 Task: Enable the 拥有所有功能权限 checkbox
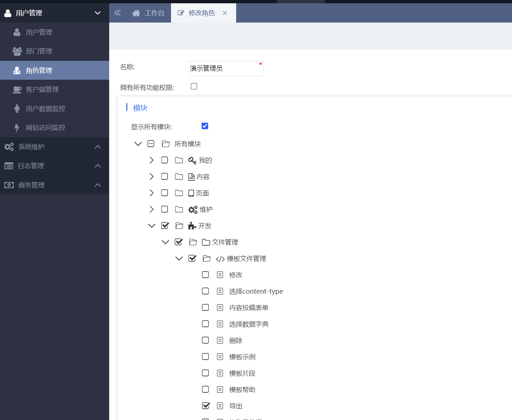[194, 86]
